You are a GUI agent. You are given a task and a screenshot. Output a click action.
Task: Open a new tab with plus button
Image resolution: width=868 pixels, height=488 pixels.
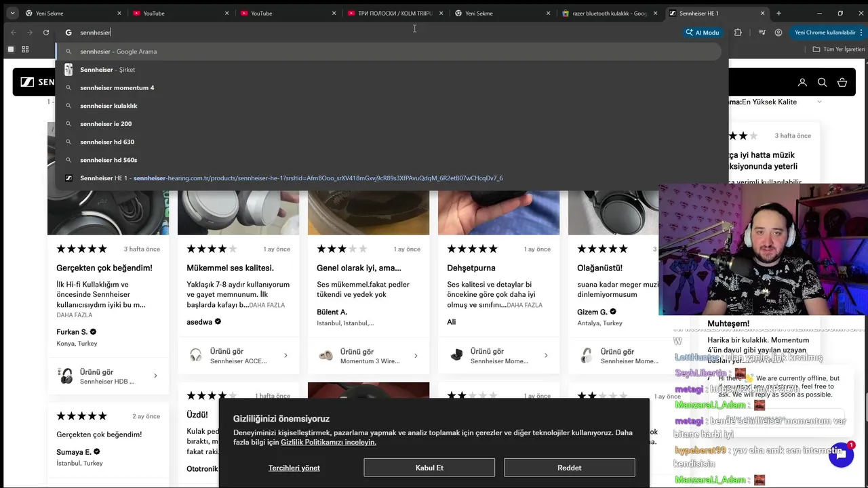click(778, 13)
